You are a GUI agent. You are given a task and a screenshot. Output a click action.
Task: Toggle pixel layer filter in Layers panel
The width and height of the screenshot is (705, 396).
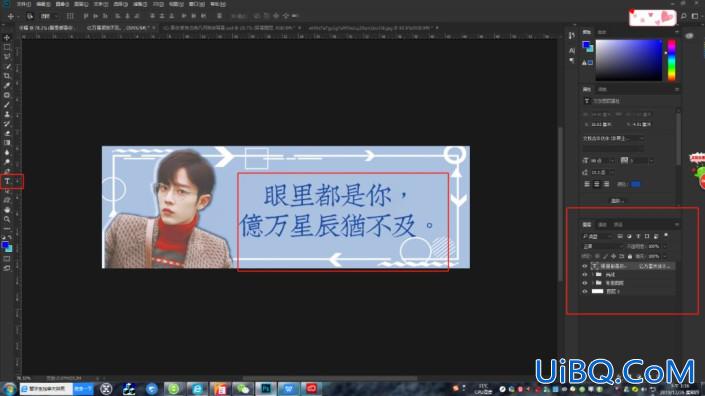pos(620,236)
